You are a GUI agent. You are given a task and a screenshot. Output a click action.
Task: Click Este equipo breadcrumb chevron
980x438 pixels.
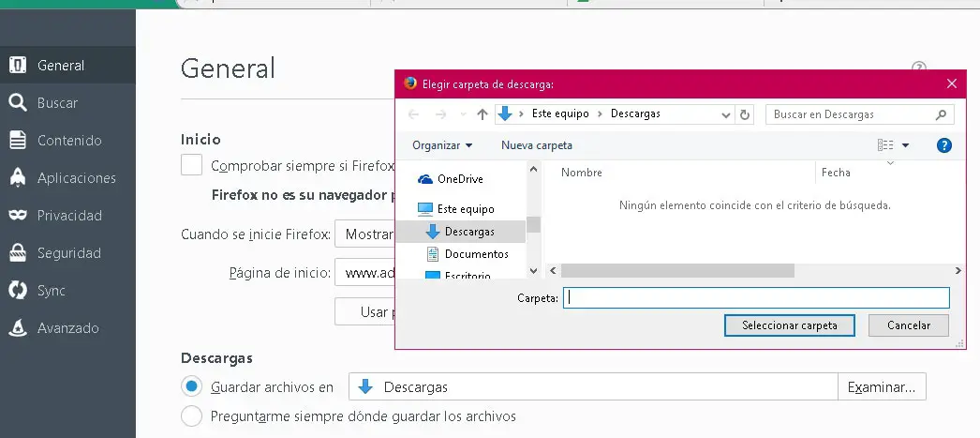[600, 113]
